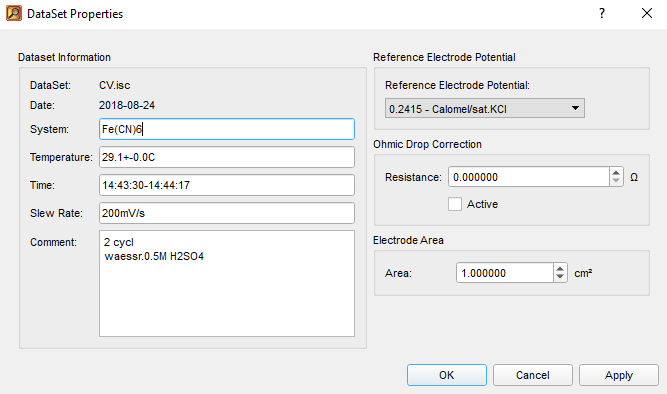
Task: Click the Resistance value field
Action: pos(529,177)
